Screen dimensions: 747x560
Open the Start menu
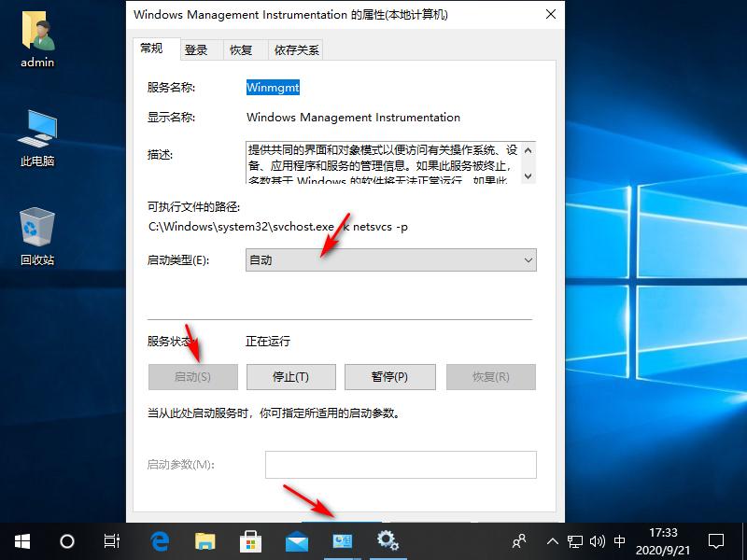click(21, 541)
